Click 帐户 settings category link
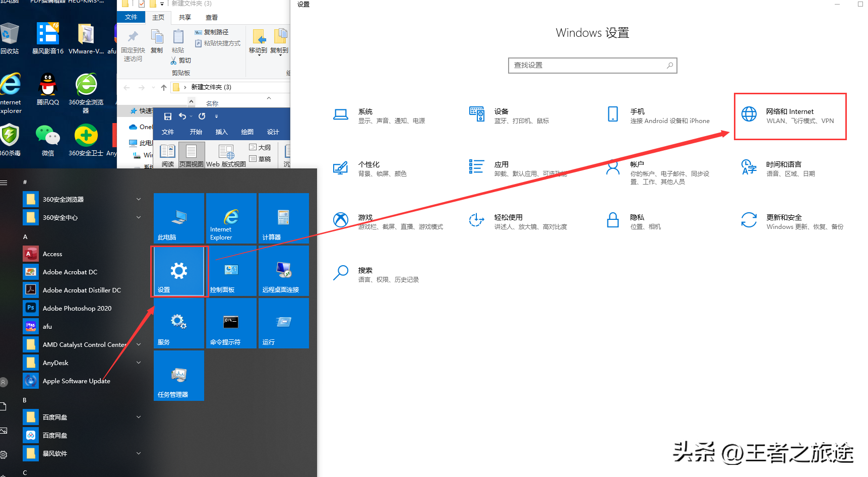 658,172
